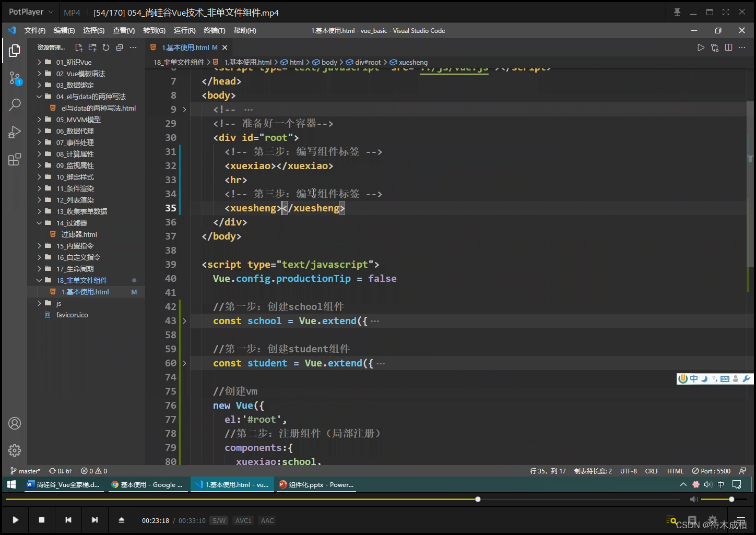The height and width of the screenshot is (535, 756).
Task: Click the master branch status item
Action: tap(25, 471)
